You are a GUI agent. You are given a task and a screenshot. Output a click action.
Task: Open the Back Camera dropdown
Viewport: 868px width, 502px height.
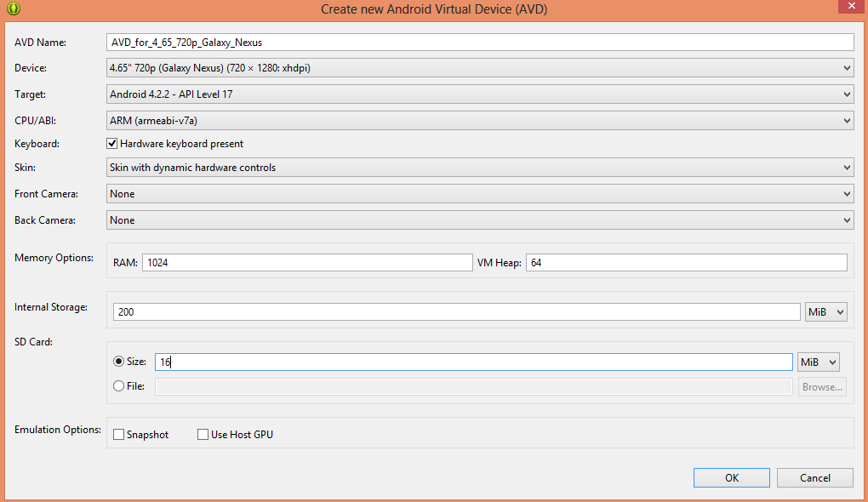480,220
